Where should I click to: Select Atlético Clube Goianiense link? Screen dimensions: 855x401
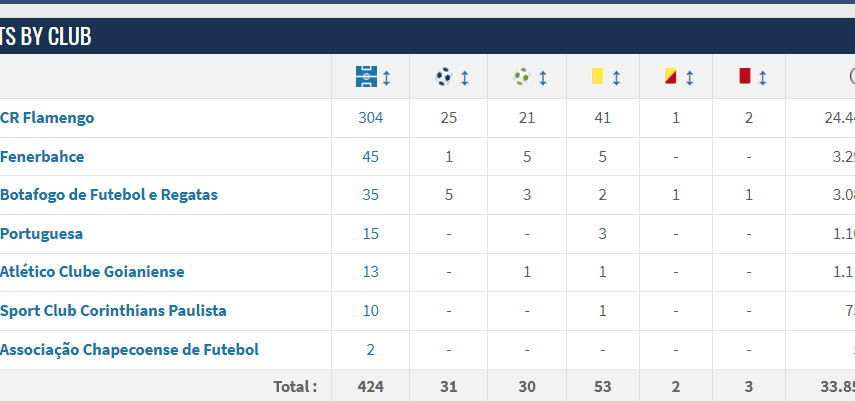[x=92, y=272]
